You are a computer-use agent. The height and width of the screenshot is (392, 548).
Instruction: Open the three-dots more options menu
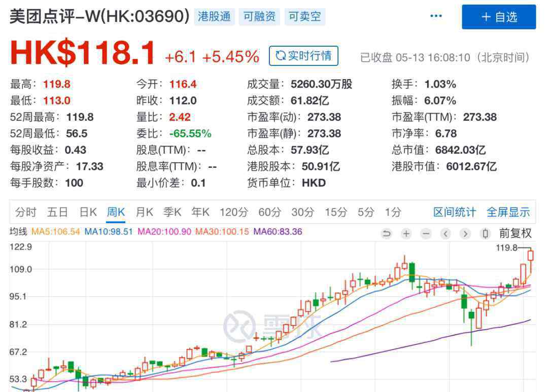(x=436, y=16)
